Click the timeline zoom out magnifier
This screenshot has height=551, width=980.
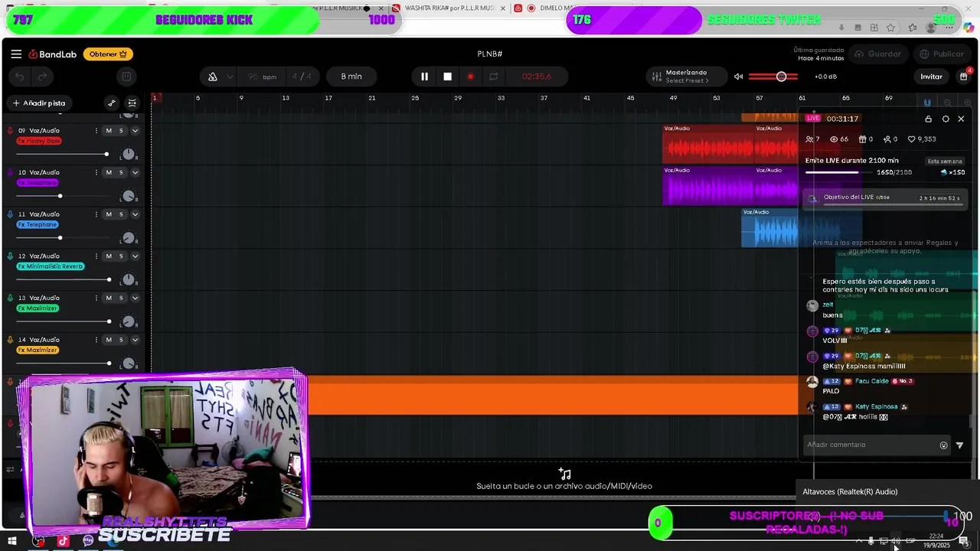pos(948,103)
